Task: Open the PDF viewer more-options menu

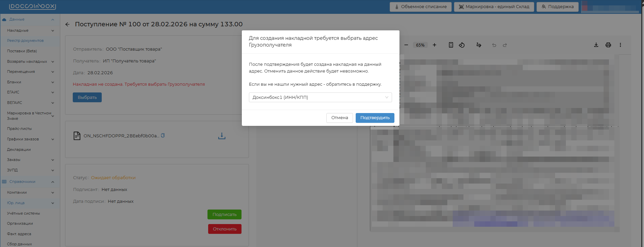Action: (x=620, y=45)
